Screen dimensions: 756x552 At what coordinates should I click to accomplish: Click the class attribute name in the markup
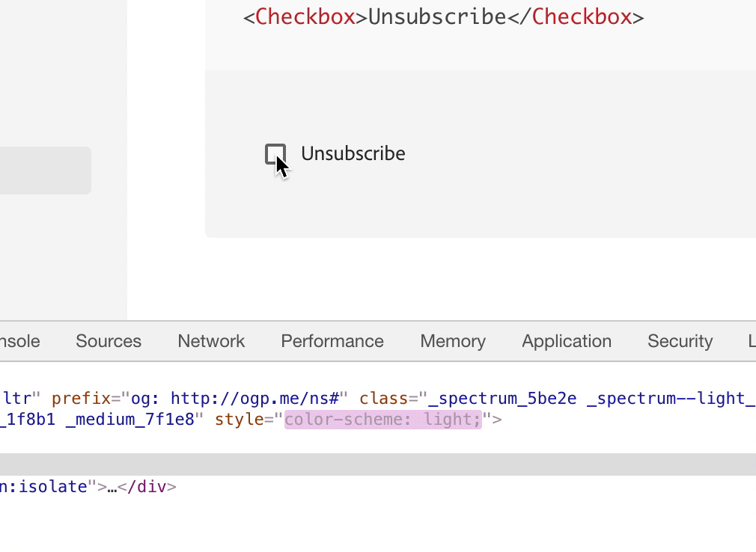pyautogui.click(x=384, y=399)
